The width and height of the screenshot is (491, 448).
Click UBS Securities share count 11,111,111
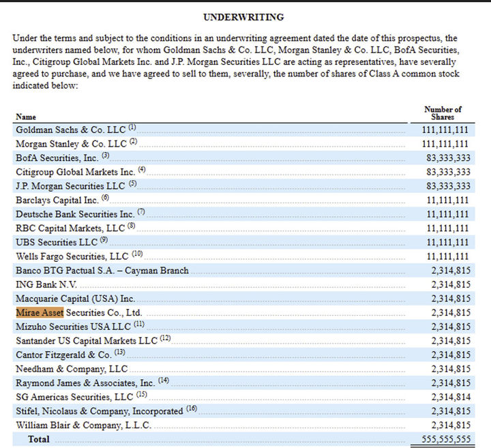click(x=448, y=242)
